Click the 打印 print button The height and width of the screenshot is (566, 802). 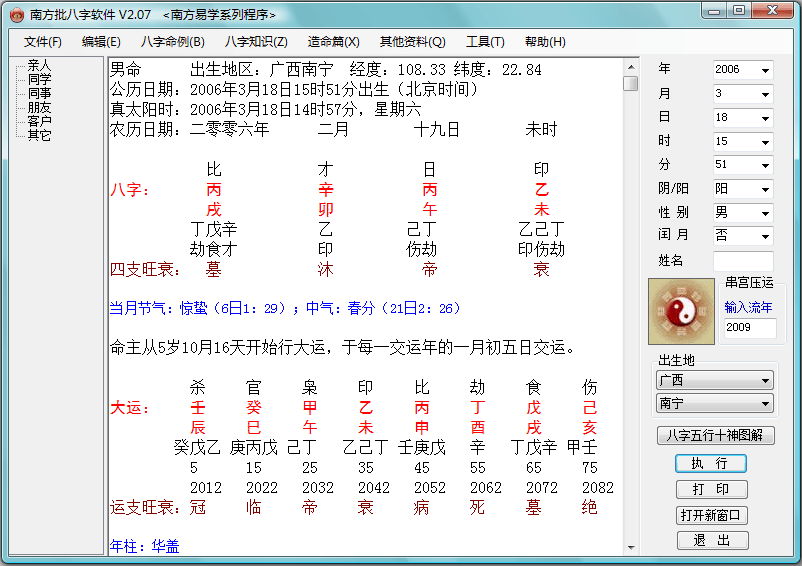[x=711, y=490]
